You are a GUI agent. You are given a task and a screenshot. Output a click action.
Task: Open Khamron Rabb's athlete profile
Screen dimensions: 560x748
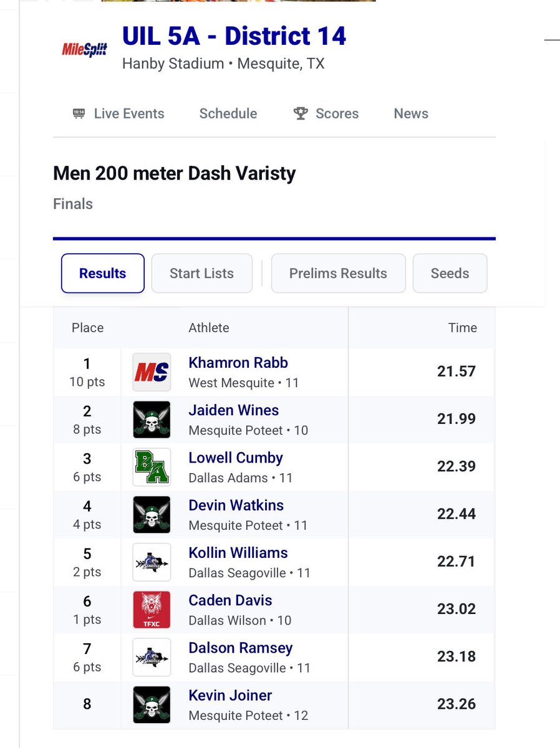point(238,363)
